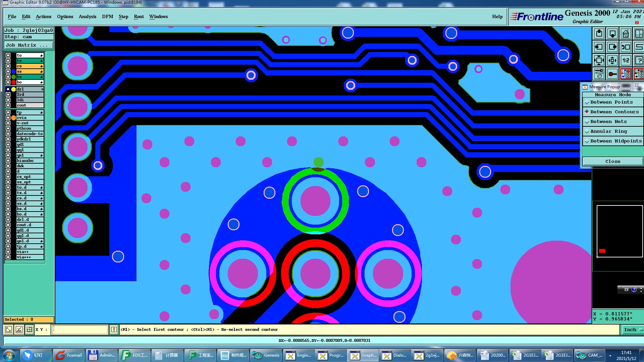Viewport: 644px width, 362px height.
Task: Toggle the checkbox for rout layer
Action: coord(8,105)
